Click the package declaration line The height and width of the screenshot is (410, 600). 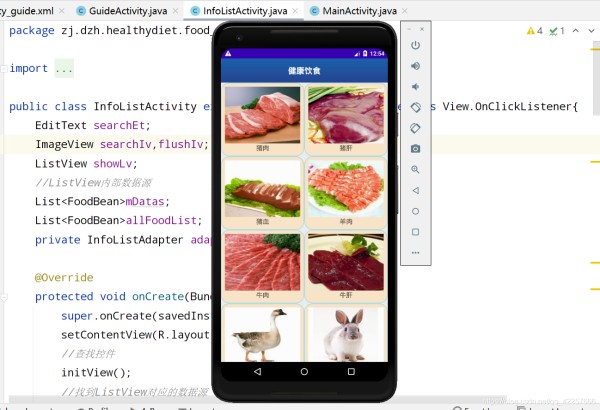point(110,31)
